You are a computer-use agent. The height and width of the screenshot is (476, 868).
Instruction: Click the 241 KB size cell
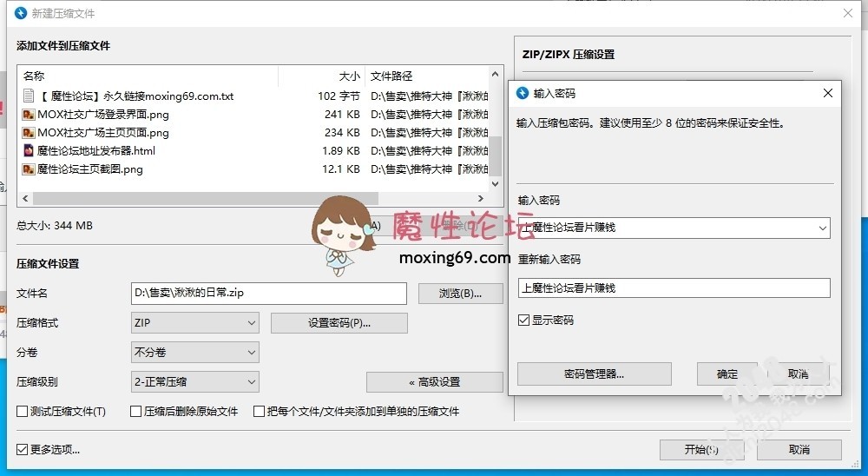tap(342, 115)
